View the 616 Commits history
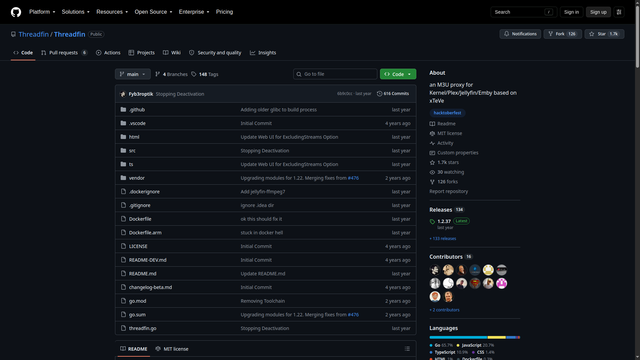640x360 pixels. click(393, 93)
